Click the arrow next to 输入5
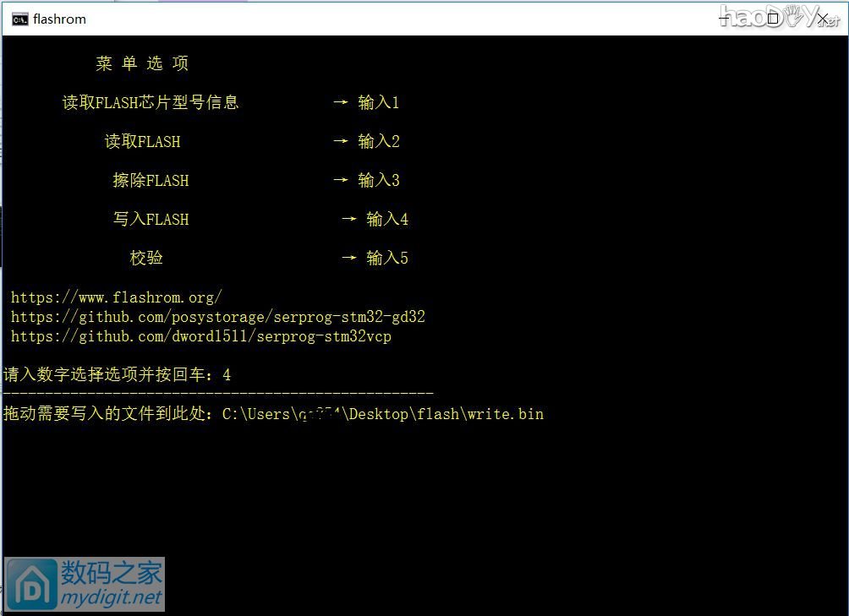The width and height of the screenshot is (849, 616). coord(349,258)
